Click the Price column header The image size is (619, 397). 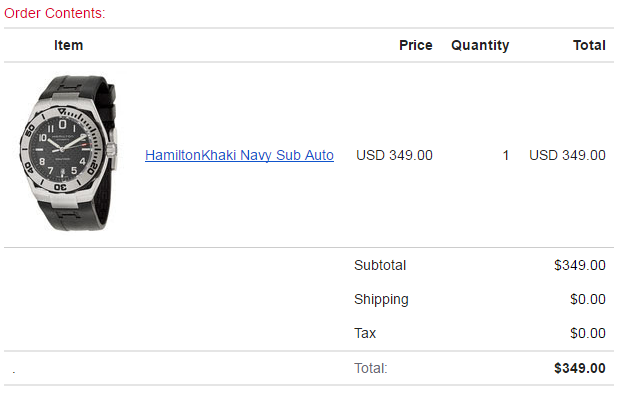tap(415, 45)
